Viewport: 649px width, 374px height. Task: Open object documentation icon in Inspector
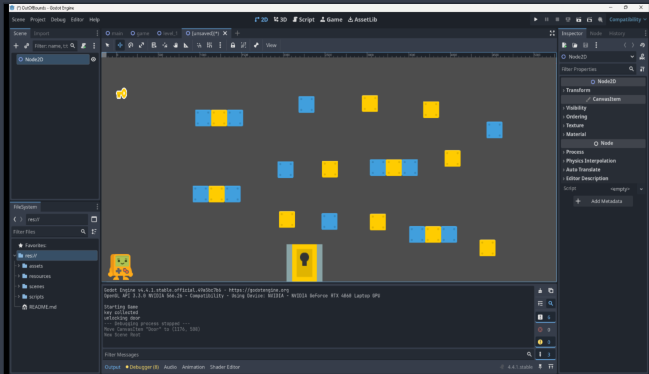click(x=642, y=57)
